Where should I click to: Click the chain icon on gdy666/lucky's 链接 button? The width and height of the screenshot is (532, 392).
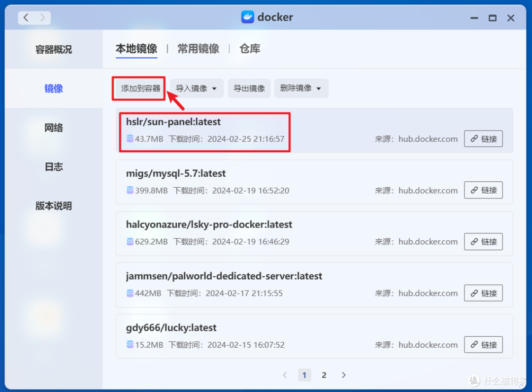coord(473,345)
